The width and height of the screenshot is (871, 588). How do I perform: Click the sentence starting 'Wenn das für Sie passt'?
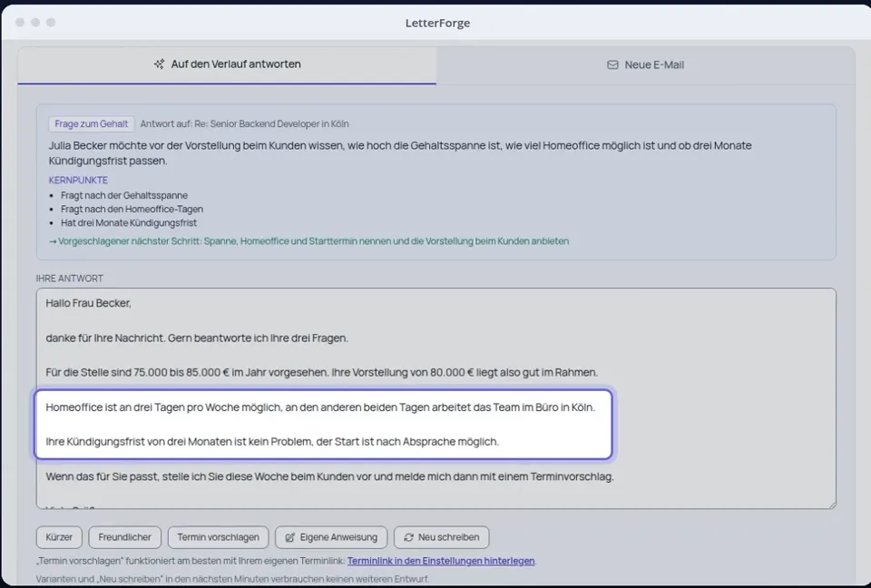click(330, 477)
